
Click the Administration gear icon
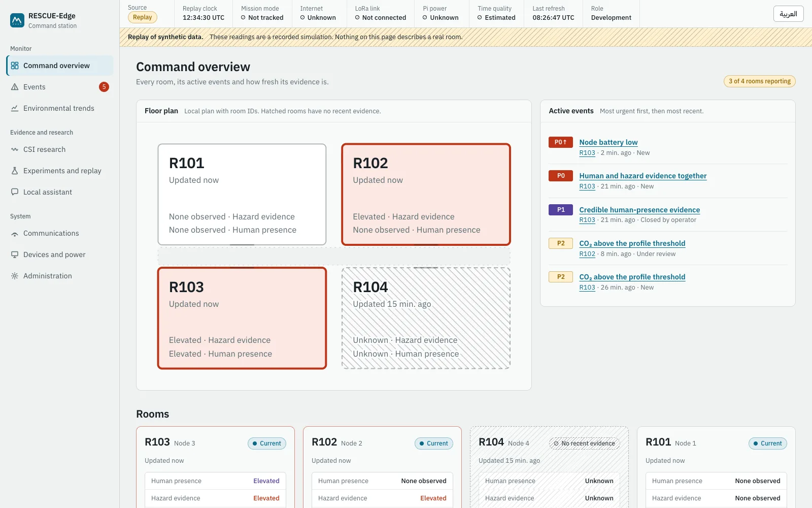coord(15,276)
